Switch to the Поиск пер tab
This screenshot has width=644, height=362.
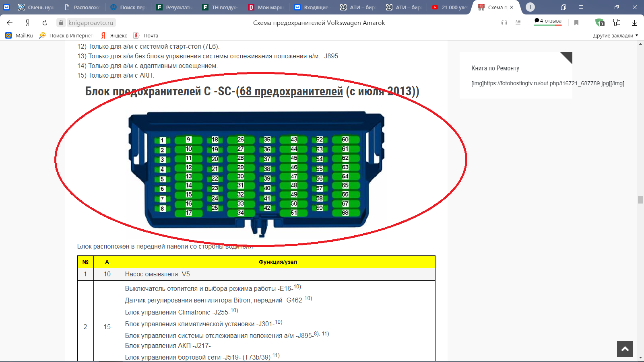128,7
